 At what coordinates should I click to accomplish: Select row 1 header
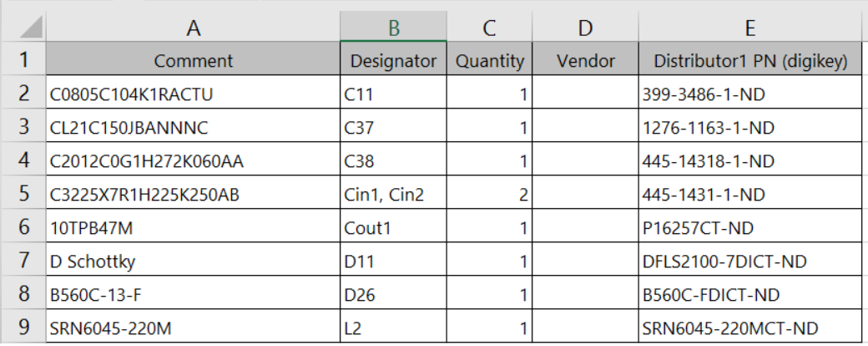click(x=23, y=60)
